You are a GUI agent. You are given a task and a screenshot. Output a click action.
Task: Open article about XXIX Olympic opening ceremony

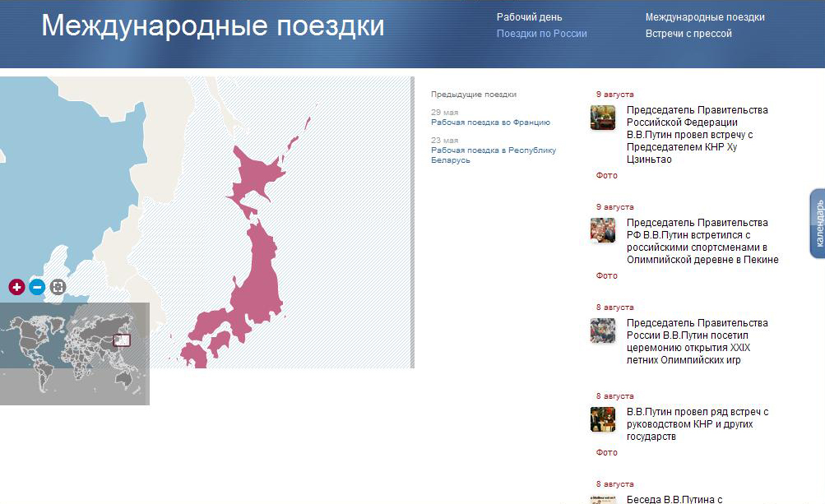[697, 341]
